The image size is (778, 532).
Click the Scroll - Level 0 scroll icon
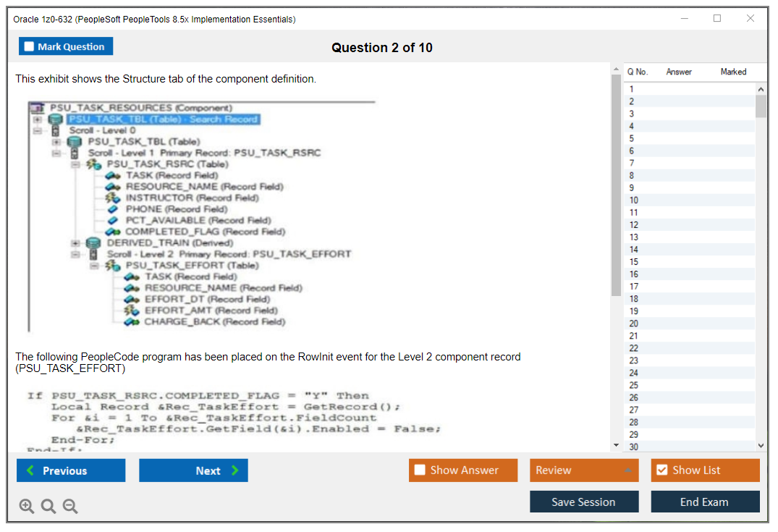coord(56,130)
